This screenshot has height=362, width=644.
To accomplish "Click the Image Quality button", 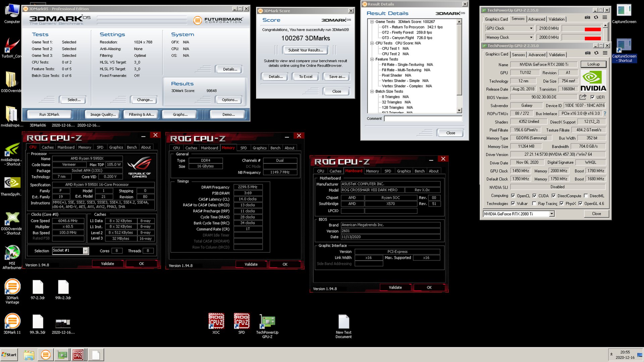I will [103, 115].
